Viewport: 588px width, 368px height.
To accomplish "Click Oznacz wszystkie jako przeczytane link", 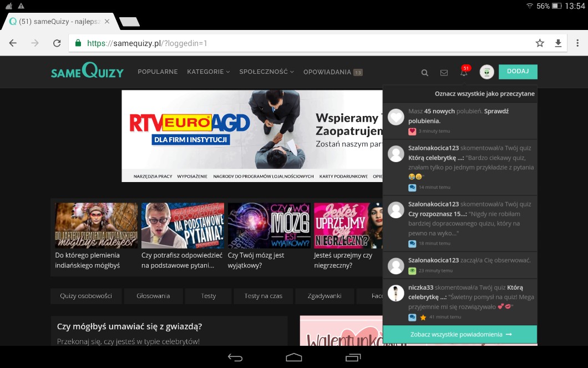I will (x=484, y=94).
